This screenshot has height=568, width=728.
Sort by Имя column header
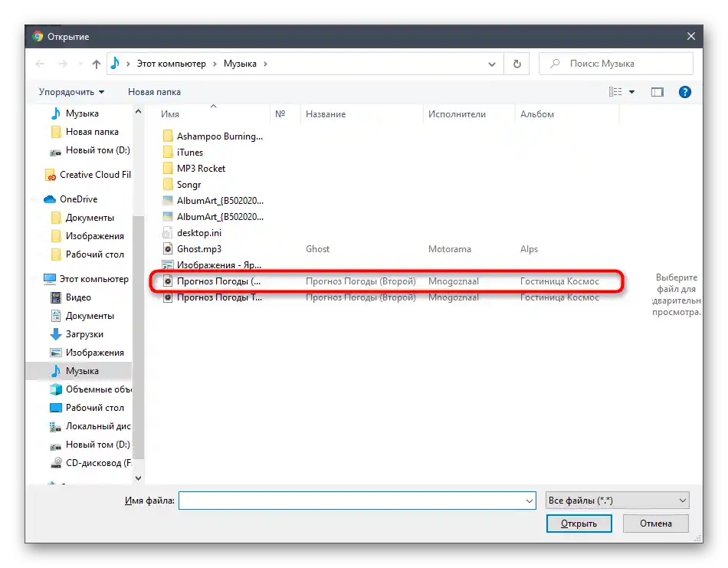coord(170,113)
